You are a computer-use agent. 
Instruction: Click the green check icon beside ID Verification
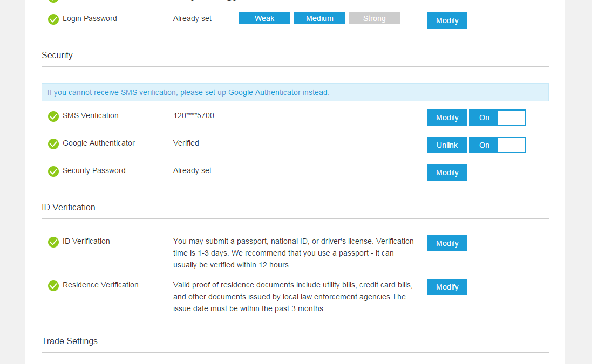[x=53, y=242]
